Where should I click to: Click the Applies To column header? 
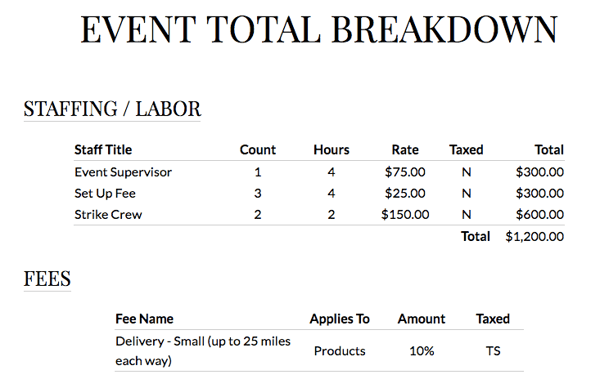point(339,319)
